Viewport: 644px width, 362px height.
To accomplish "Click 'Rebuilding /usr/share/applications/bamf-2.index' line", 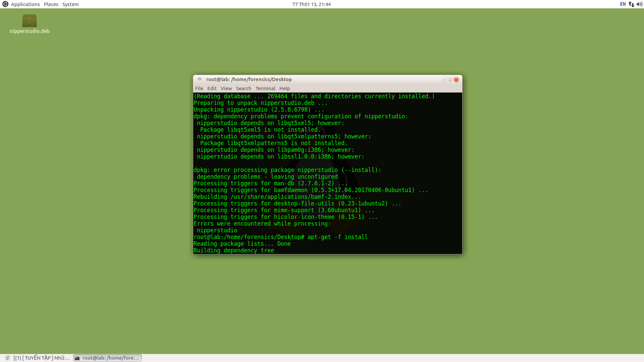I will (x=277, y=197).
